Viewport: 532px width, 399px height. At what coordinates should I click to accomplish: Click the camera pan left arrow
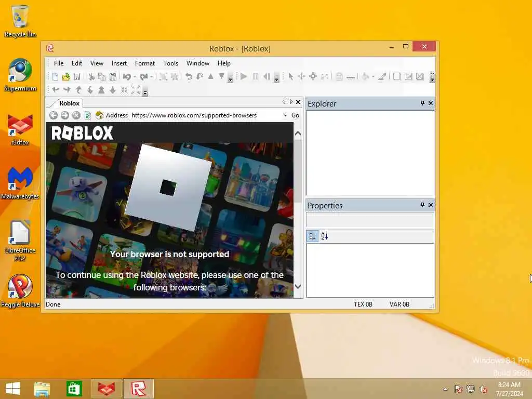click(x=56, y=89)
